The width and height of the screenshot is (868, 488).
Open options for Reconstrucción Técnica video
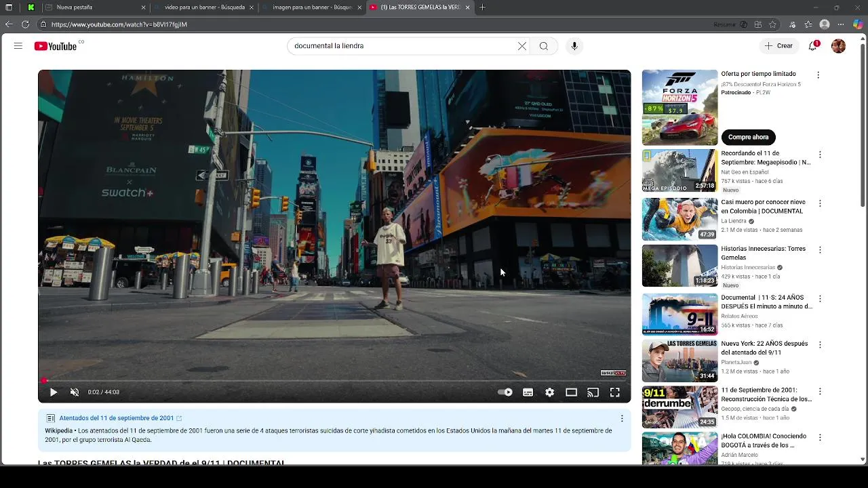820,392
